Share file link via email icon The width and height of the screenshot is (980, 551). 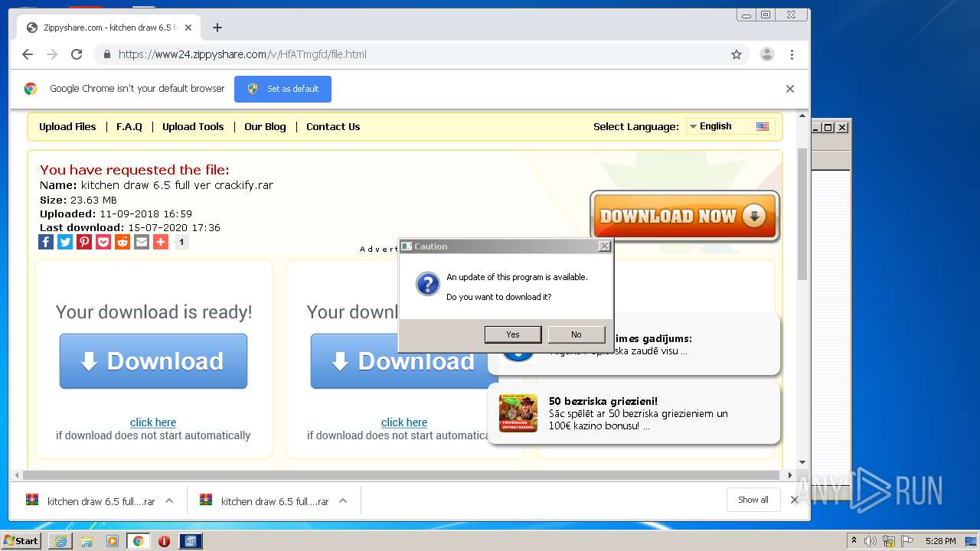click(142, 242)
